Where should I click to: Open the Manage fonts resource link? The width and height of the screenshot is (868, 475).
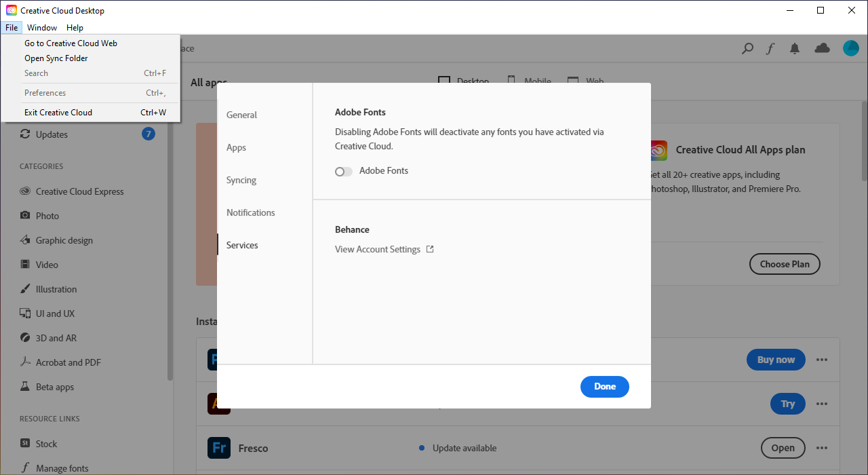coord(62,468)
